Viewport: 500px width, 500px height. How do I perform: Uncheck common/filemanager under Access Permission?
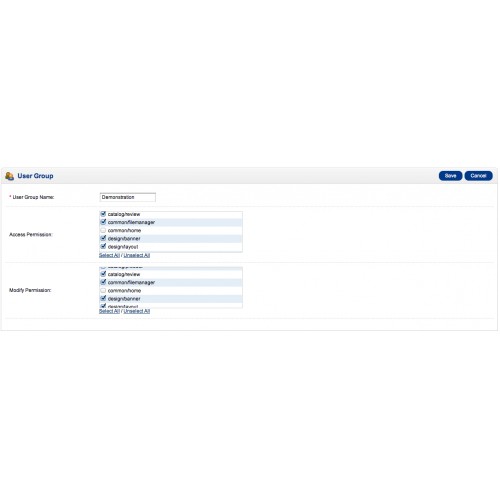pos(103,222)
